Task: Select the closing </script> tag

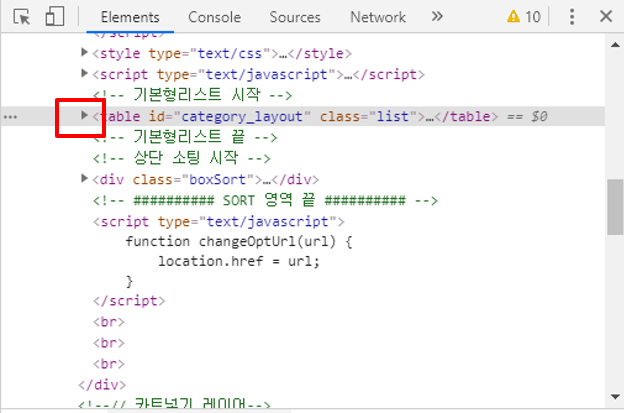Action: (129, 301)
